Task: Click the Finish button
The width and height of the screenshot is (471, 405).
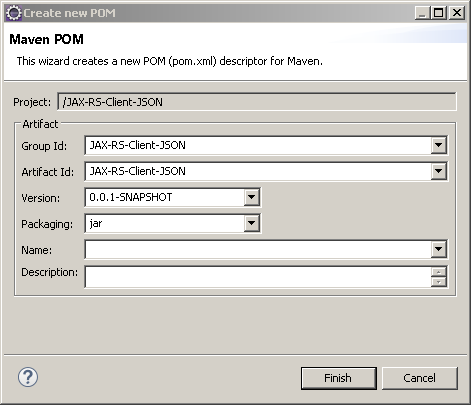Action: [339, 378]
